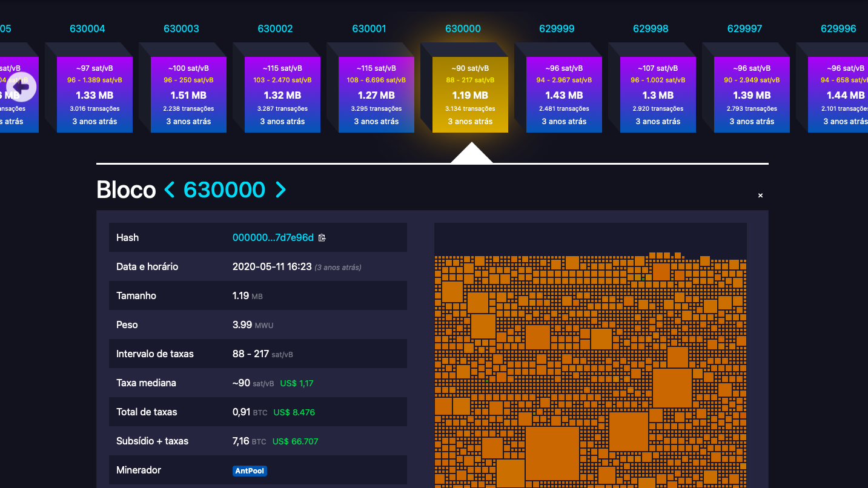Viewport: 868px width, 488px height.
Task: Click the 629998 block height label
Action: pyautogui.click(x=651, y=28)
